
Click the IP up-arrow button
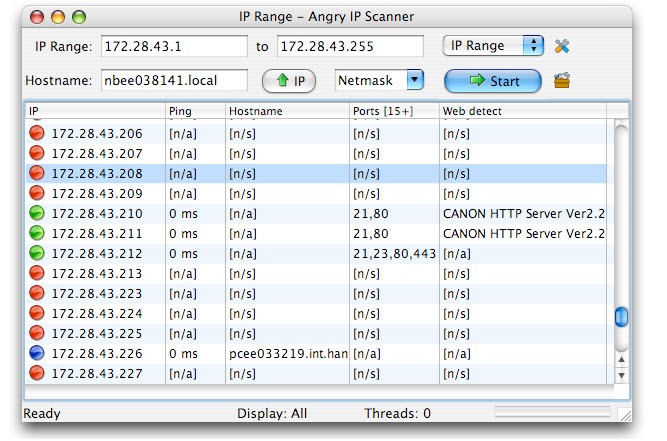289,81
